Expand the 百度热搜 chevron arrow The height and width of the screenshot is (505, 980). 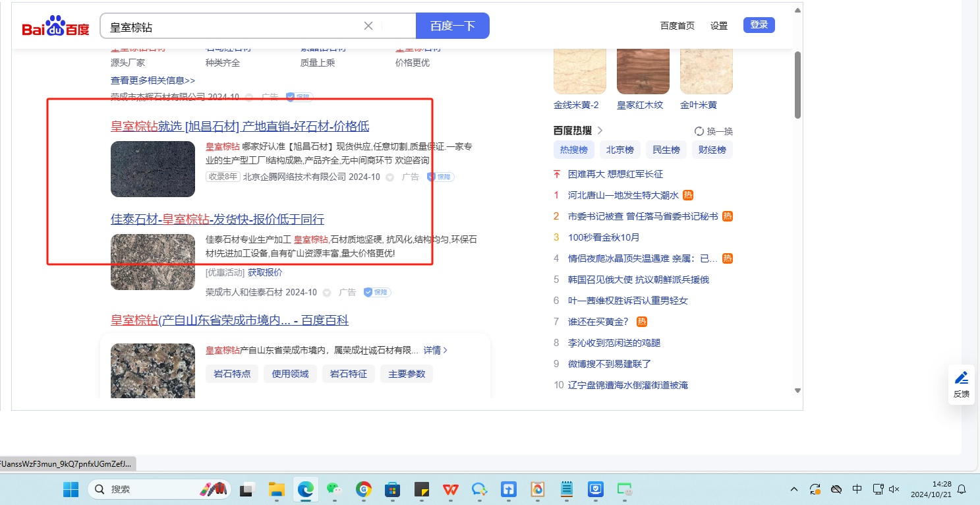point(600,131)
